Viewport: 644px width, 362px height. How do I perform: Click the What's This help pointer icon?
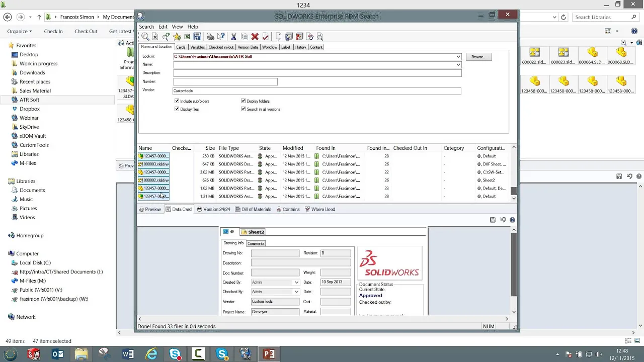pyautogui.click(x=221, y=37)
